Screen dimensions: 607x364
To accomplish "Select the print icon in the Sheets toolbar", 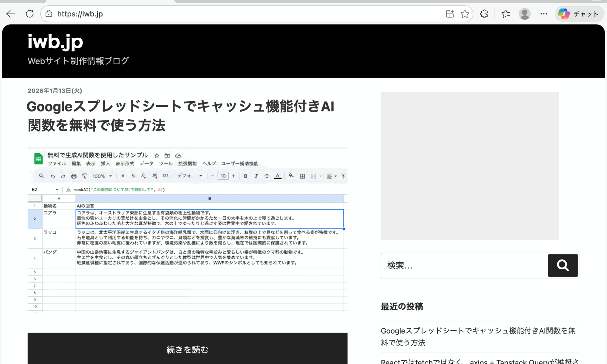I will pos(74,176).
